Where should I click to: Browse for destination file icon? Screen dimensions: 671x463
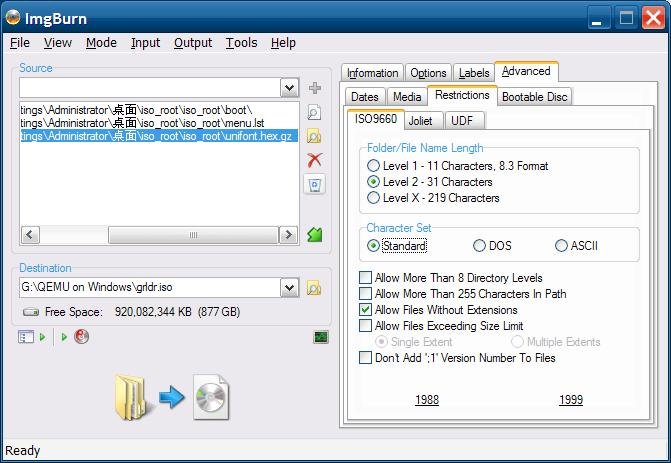point(314,288)
